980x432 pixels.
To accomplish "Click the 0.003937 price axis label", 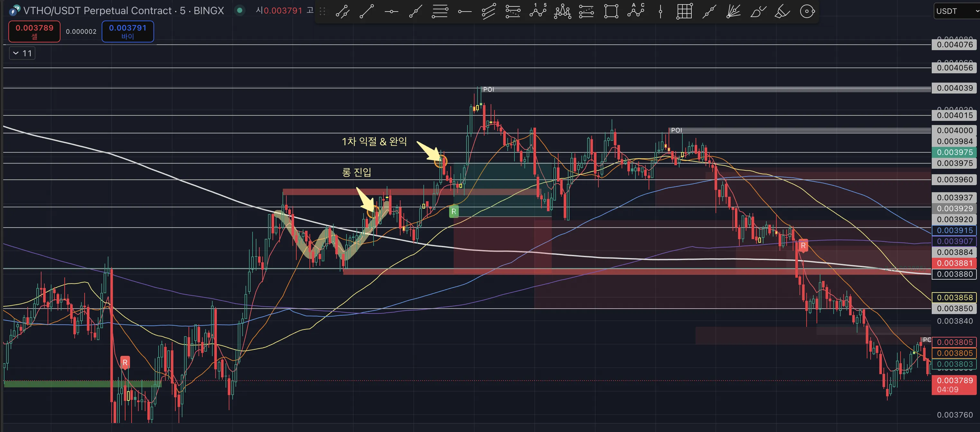I will click(954, 198).
